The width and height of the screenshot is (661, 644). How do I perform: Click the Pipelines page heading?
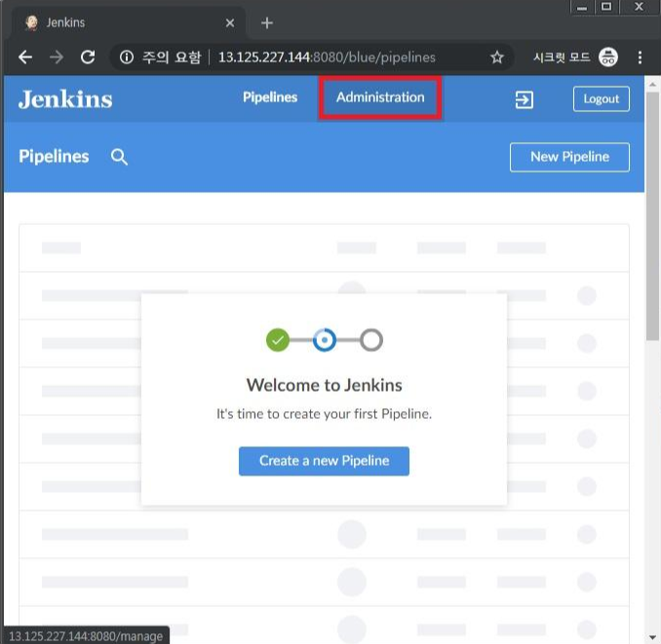pyautogui.click(x=54, y=157)
